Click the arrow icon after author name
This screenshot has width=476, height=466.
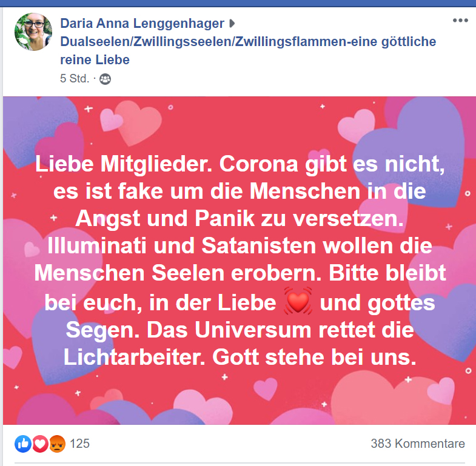[232, 24]
